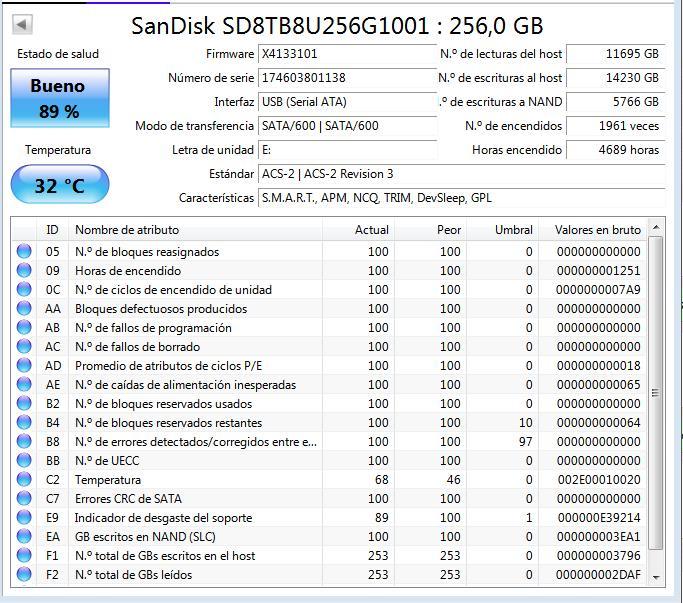Select raw value 0000000007A9
This screenshot has width=683, height=603.
coord(598,290)
